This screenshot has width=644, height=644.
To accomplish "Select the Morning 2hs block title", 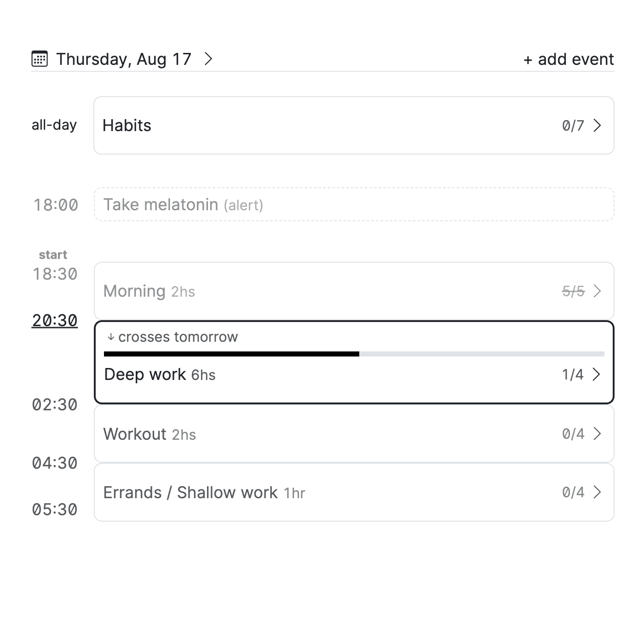I will click(149, 291).
